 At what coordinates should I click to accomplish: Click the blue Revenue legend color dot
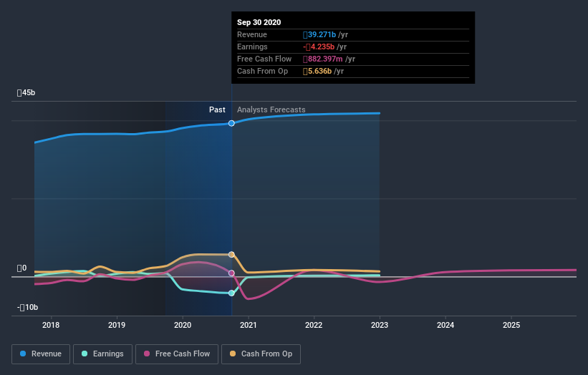23,354
